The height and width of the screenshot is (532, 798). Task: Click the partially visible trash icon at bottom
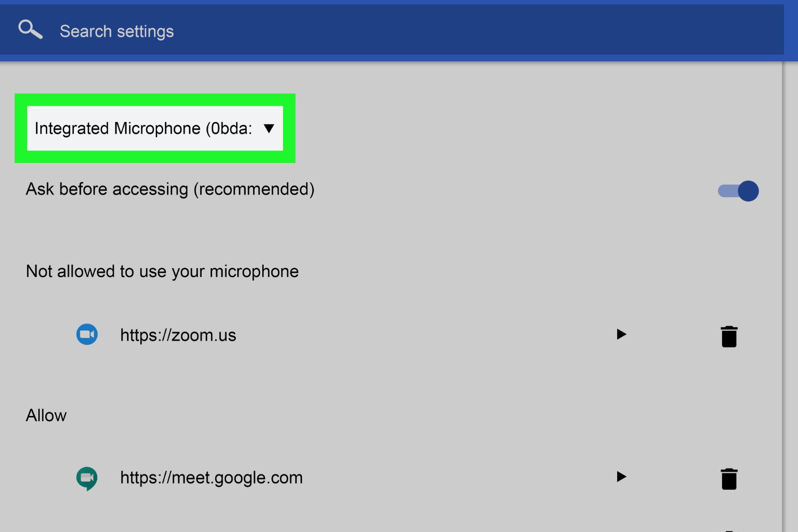(729, 529)
